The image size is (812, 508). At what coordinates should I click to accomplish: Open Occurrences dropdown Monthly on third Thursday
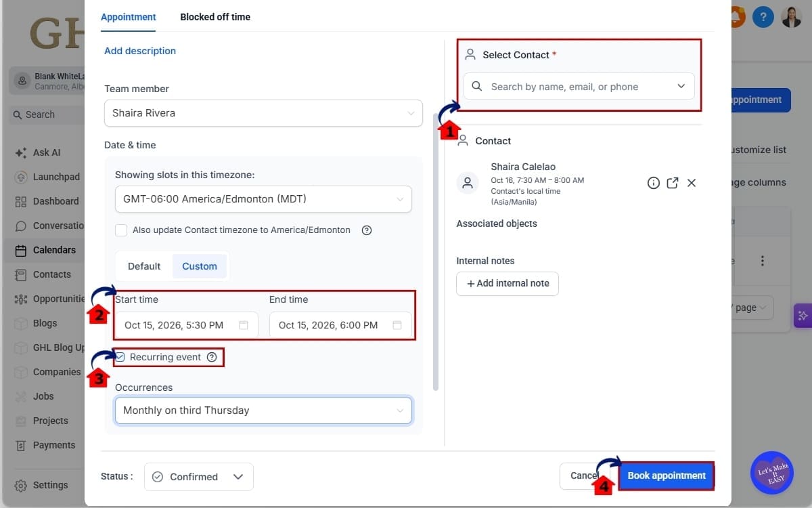coord(263,410)
